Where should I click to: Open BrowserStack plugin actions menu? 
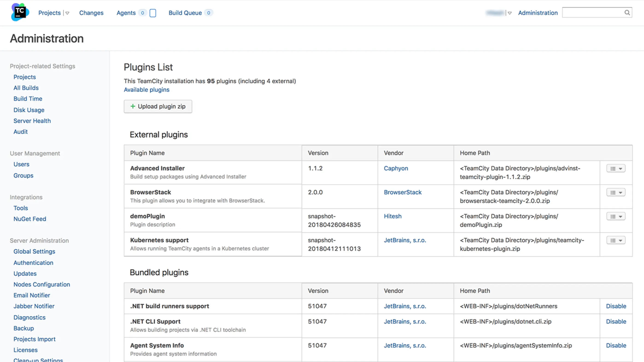(616, 192)
